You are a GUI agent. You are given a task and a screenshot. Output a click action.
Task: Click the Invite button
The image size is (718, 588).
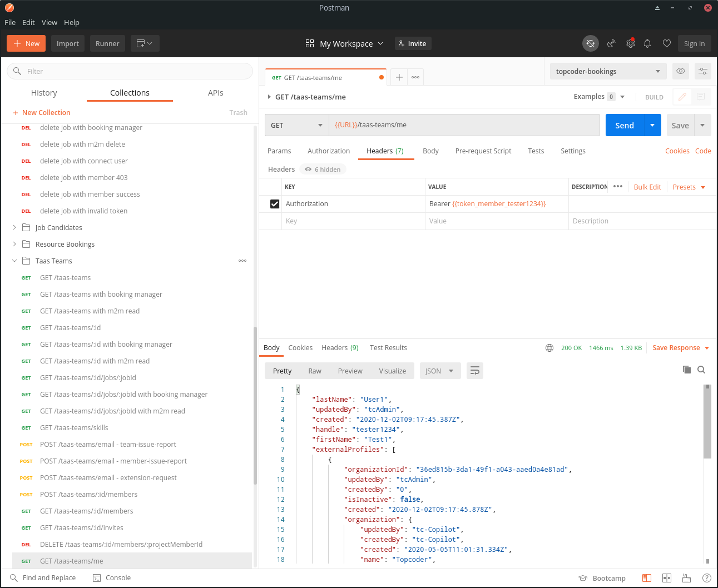pos(413,43)
